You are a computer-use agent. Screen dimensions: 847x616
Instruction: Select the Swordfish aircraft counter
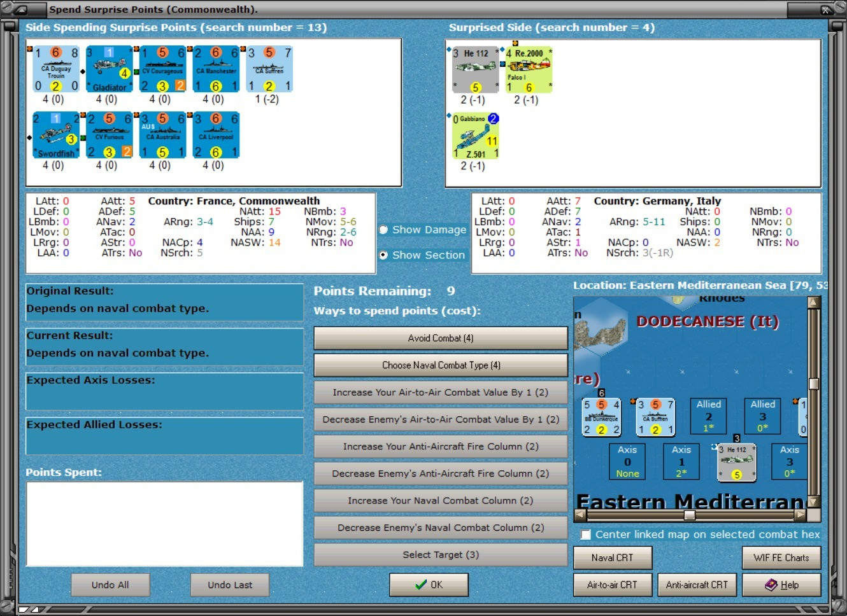tap(56, 136)
